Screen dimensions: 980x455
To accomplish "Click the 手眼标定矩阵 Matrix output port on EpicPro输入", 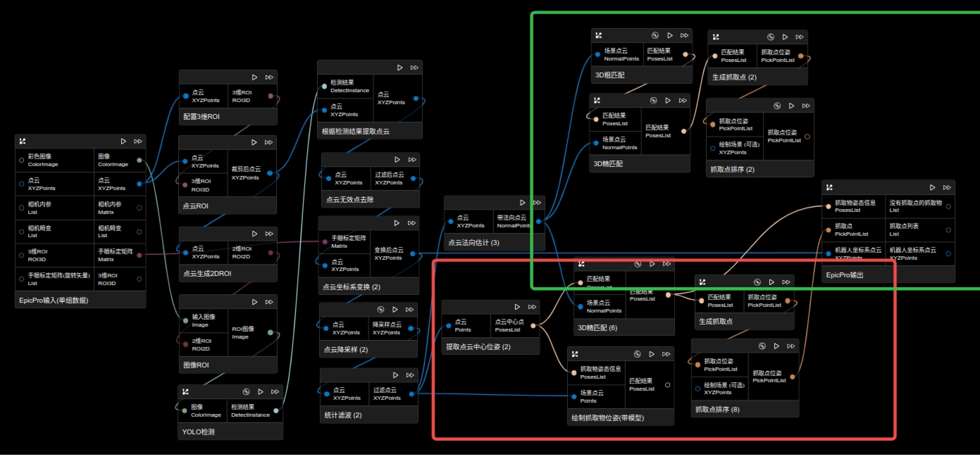I will point(139,255).
